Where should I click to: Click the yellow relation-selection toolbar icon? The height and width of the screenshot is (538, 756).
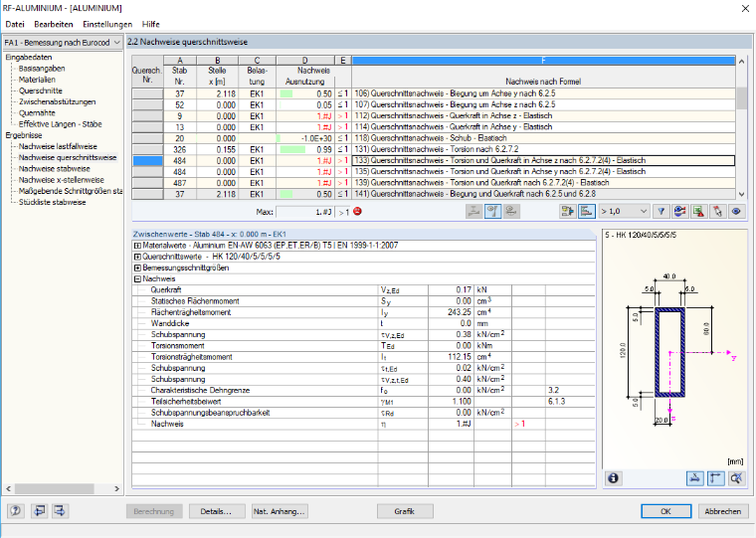point(567,211)
